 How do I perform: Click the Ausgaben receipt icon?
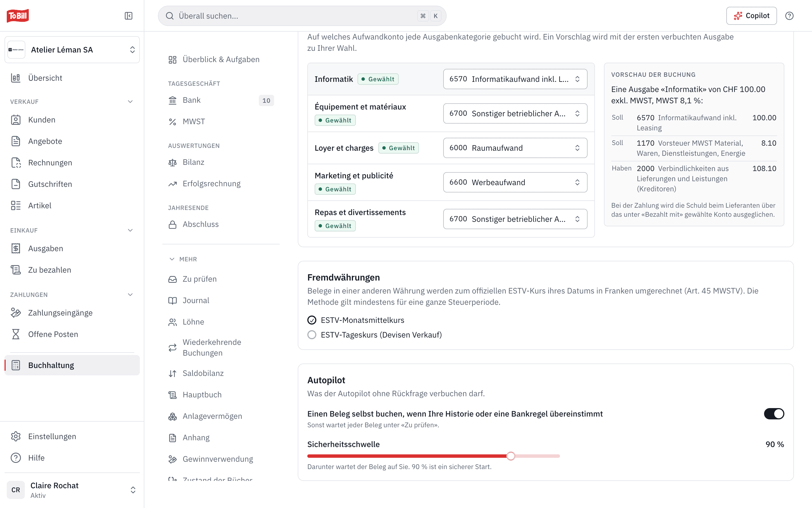click(16, 248)
